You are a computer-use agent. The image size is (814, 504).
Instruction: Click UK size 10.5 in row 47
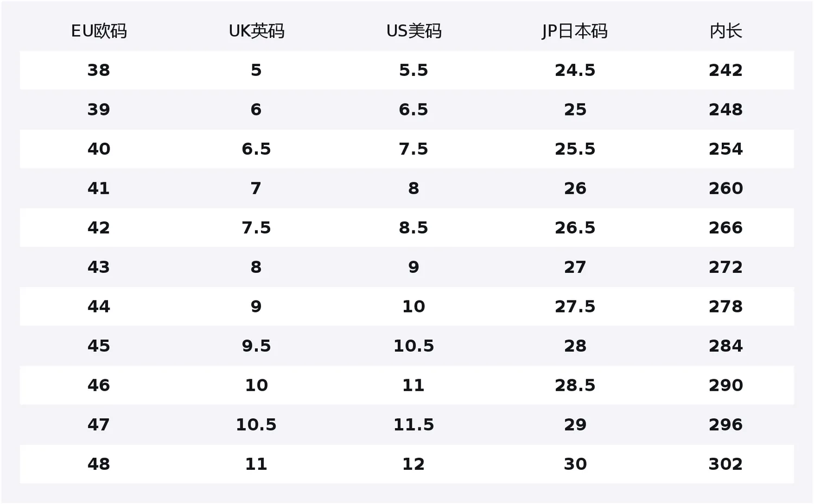[x=256, y=424]
